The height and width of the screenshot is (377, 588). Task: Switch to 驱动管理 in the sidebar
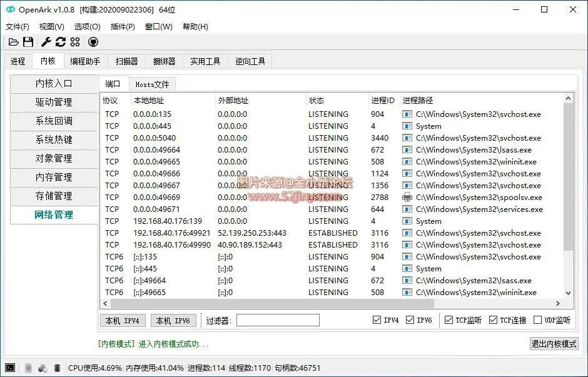pyautogui.click(x=53, y=102)
